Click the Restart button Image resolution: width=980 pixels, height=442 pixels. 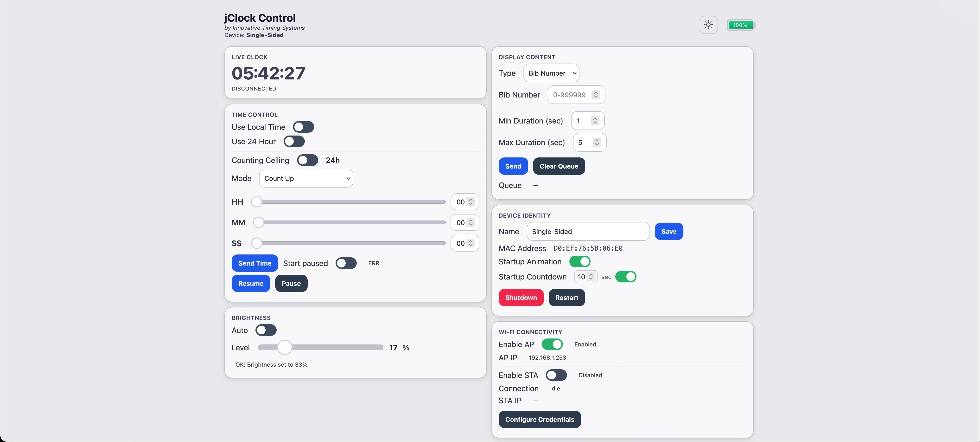click(x=566, y=297)
